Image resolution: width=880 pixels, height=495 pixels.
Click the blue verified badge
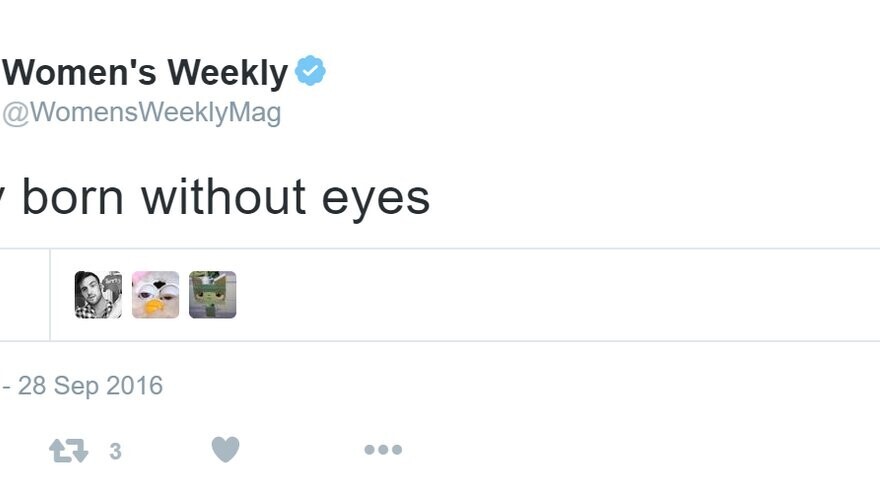310,72
